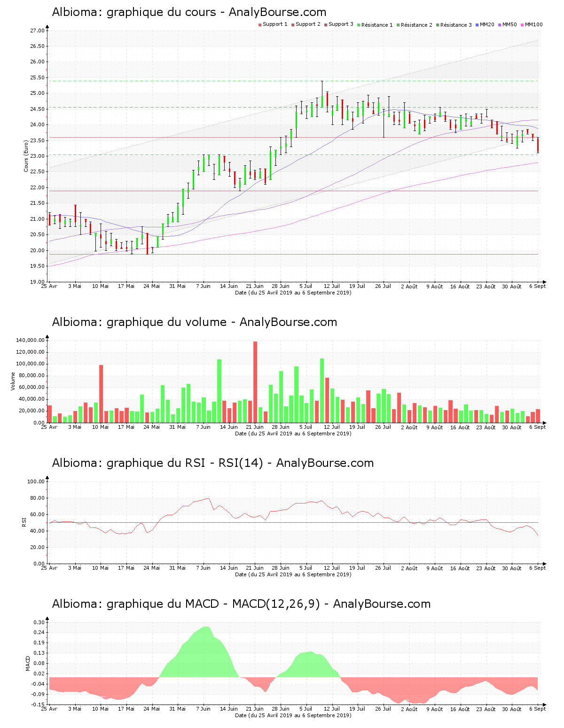The image size is (564, 728).
Task: Click the date range caption under RSI chart
Action: [293, 574]
